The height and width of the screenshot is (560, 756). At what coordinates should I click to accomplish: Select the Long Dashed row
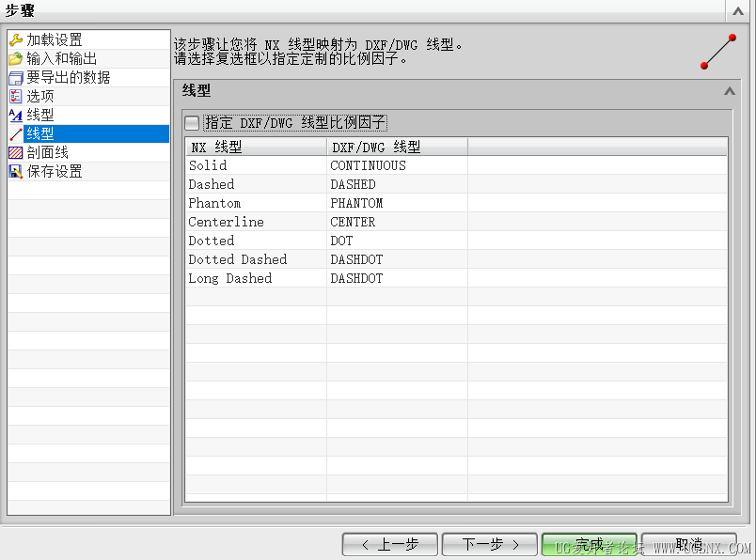(x=456, y=278)
